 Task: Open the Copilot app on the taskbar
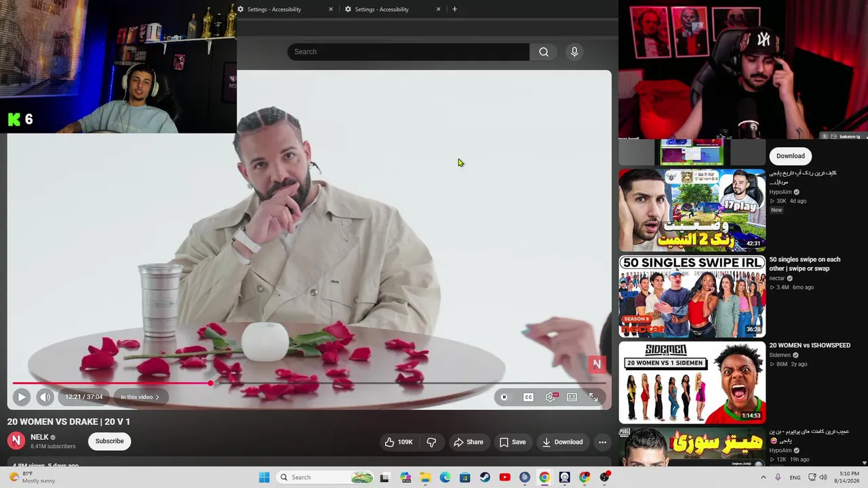(x=406, y=477)
